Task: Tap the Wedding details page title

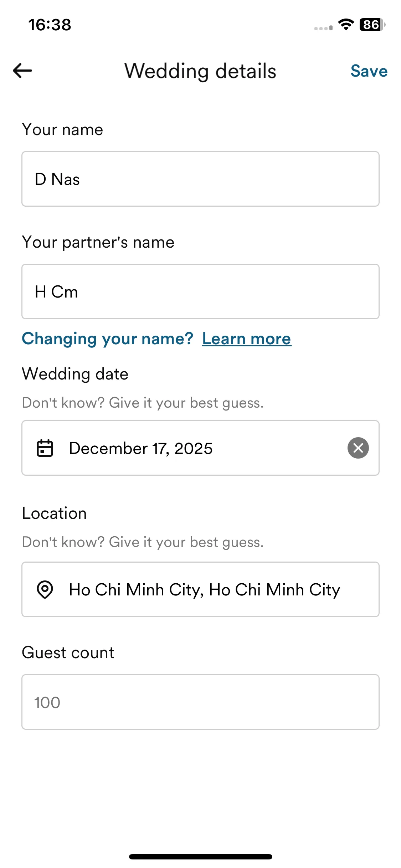Action: [x=200, y=71]
